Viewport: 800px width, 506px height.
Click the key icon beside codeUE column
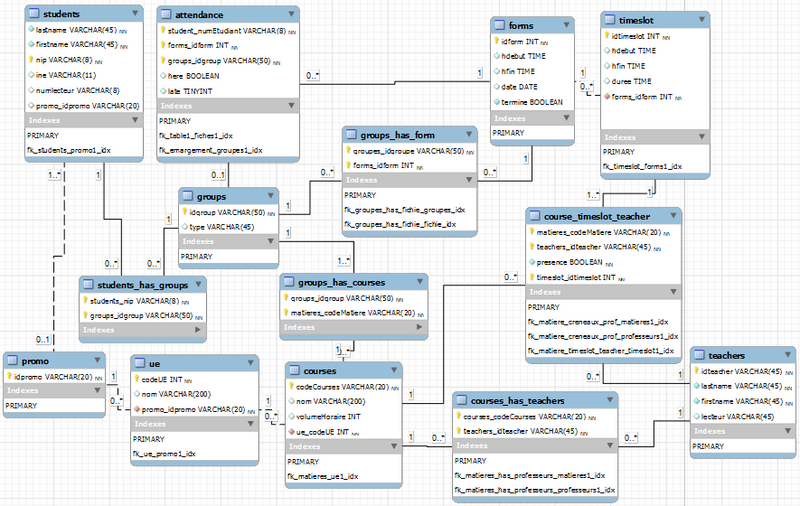[137, 378]
